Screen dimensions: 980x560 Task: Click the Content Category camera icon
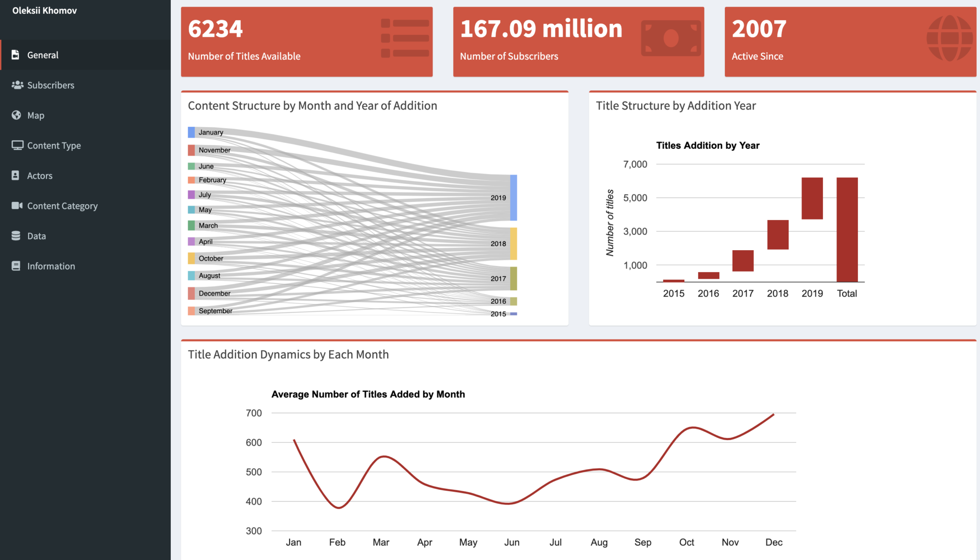tap(16, 205)
